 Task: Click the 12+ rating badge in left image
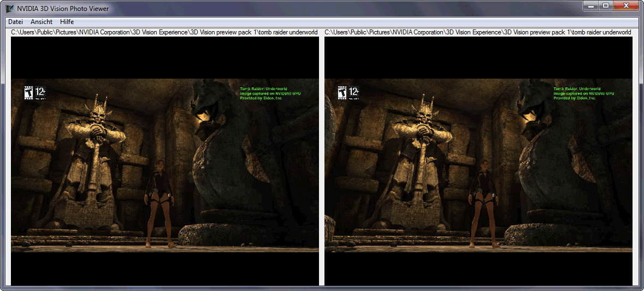point(40,93)
